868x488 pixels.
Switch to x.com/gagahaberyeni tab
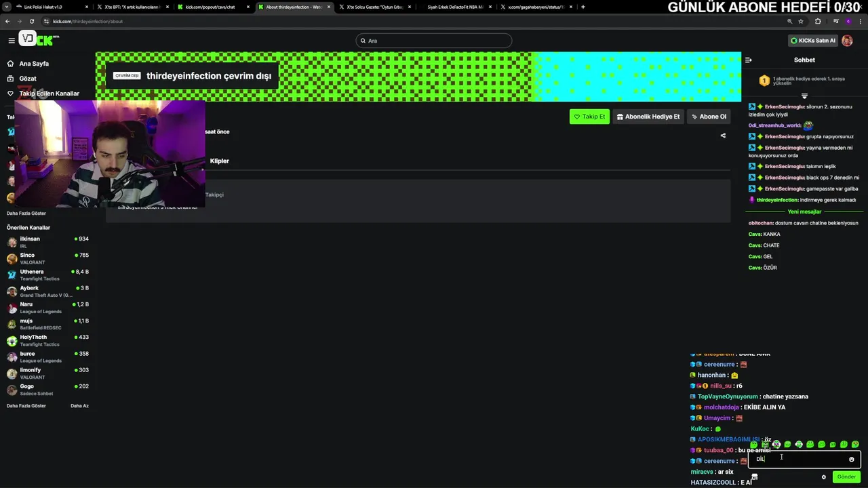click(536, 7)
